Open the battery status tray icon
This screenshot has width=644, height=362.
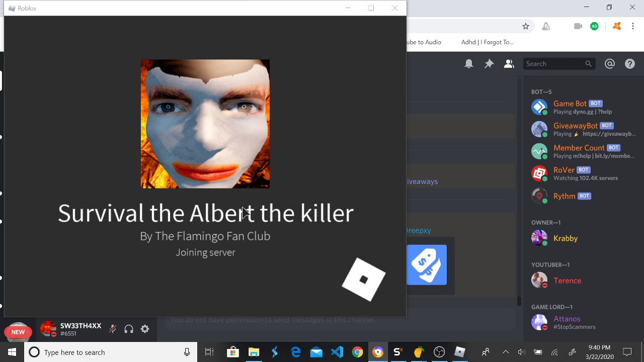coord(538,352)
